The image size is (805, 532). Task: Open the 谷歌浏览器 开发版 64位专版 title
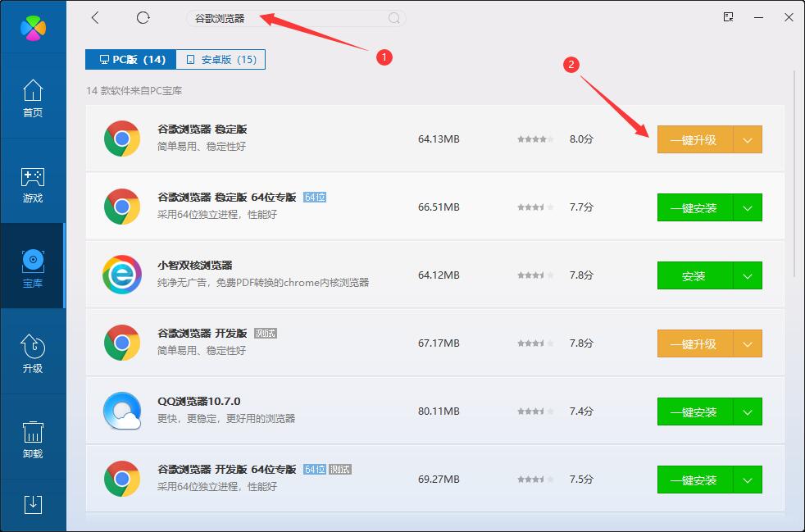tap(227, 470)
